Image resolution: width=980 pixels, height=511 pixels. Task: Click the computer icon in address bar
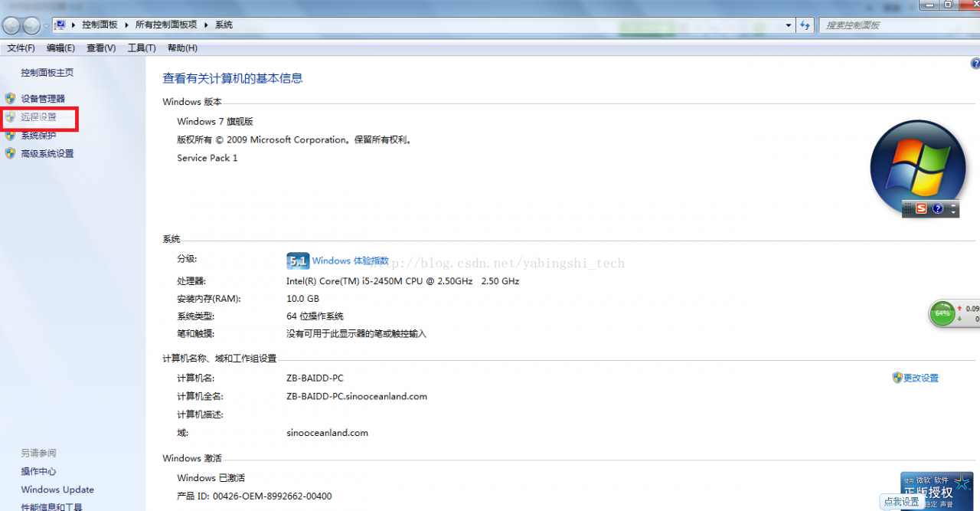click(59, 25)
